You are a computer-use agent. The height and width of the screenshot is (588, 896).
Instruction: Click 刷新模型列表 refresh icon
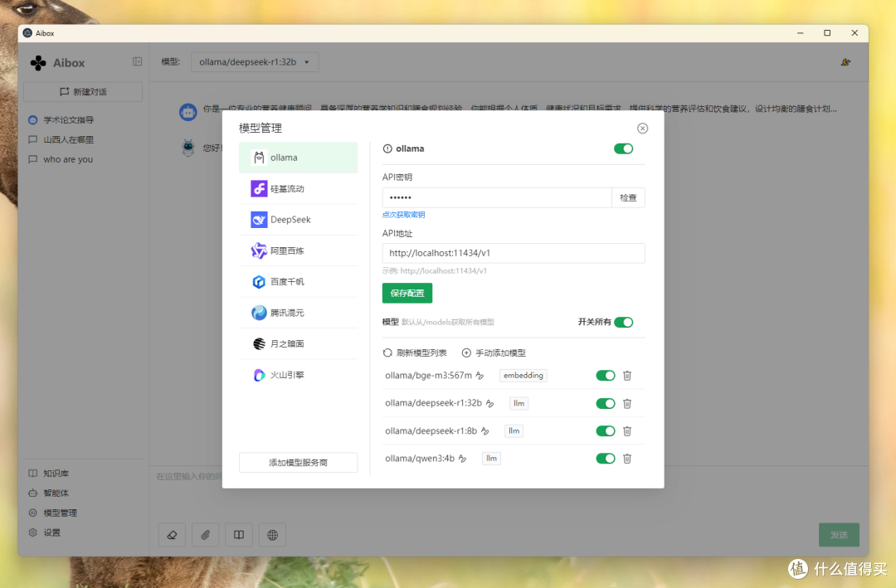(x=387, y=353)
